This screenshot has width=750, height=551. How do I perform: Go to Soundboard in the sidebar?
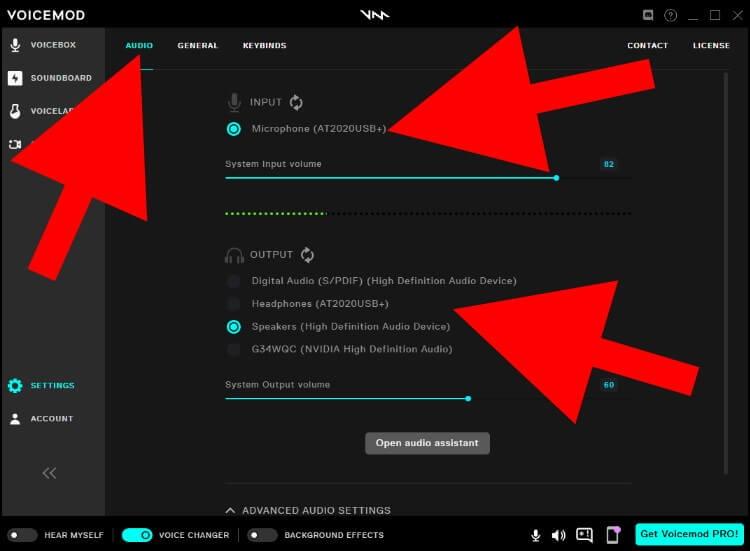click(x=61, y=78)
